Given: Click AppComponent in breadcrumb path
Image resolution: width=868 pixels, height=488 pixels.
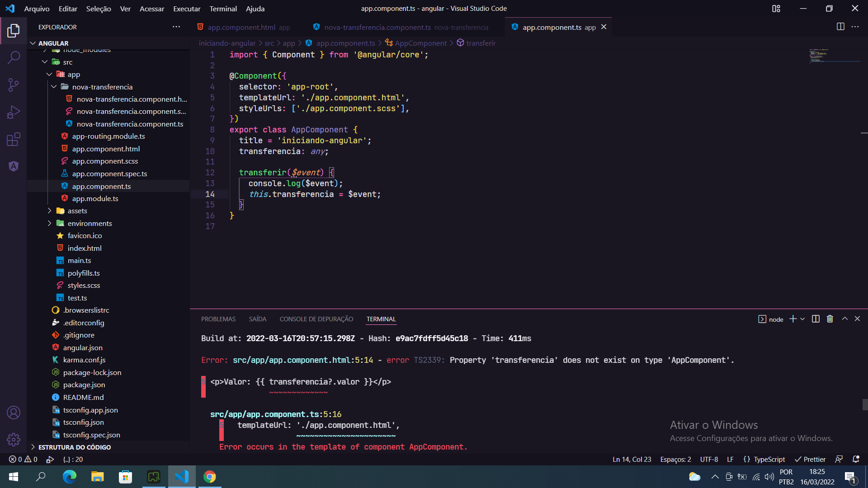Looking at the screenshot, I should tap(420, 43).
